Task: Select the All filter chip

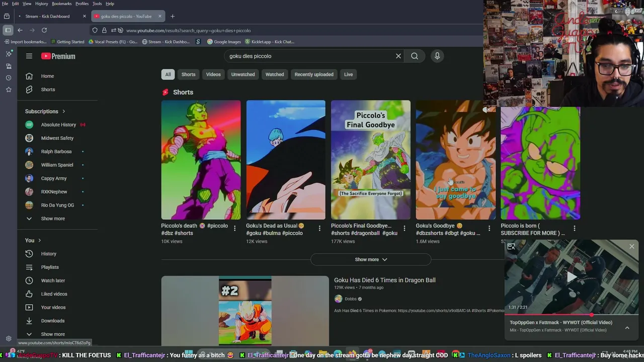Action: (168, 74)
